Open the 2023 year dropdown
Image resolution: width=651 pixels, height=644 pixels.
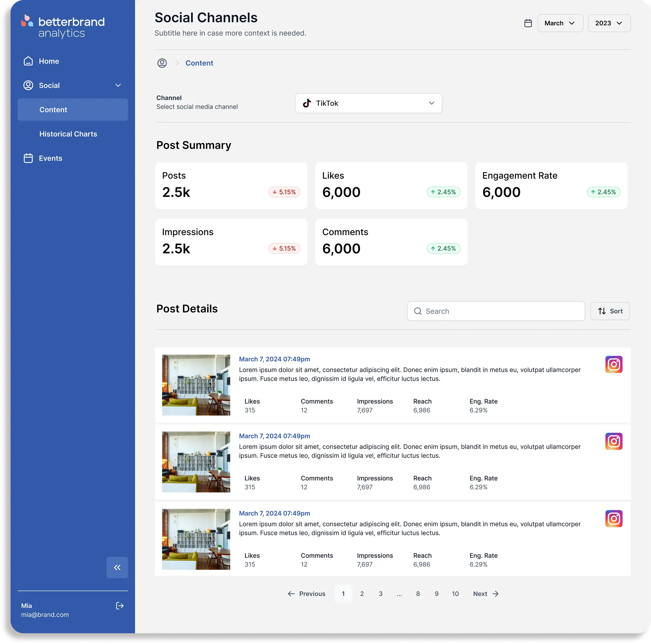(x=609, y=23)
